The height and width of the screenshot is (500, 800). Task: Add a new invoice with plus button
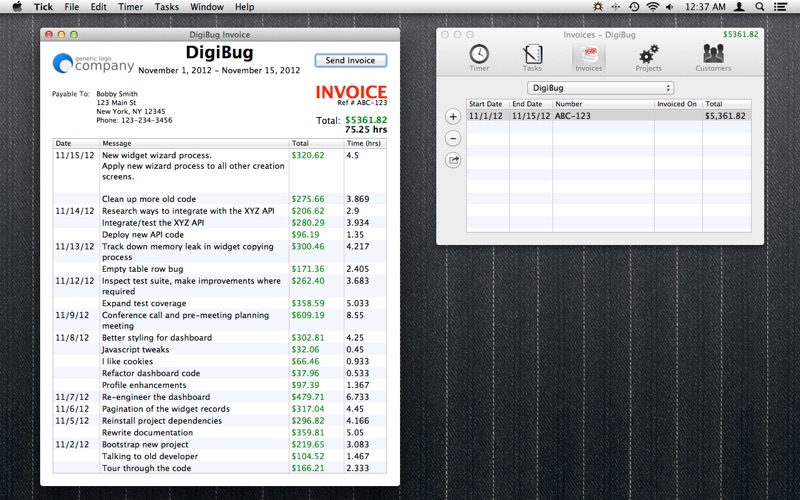(x=453, y=116)
